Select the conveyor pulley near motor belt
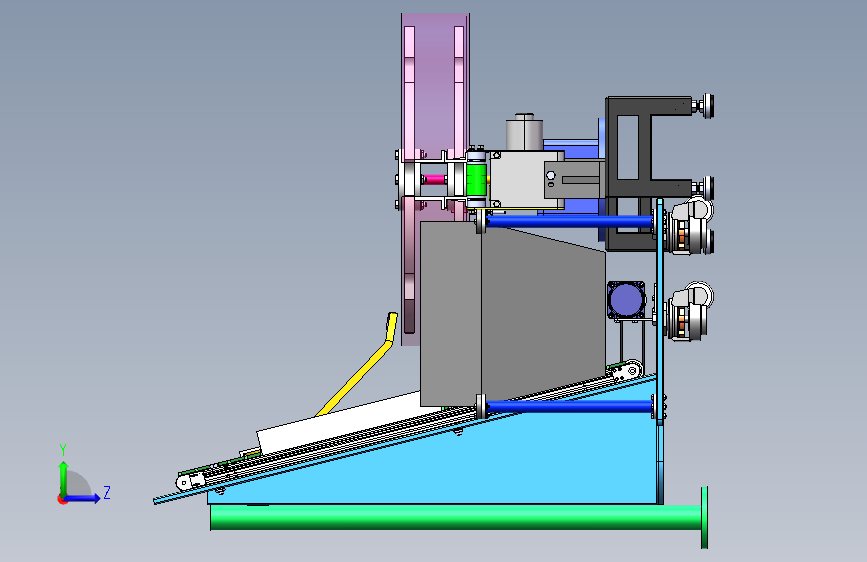This screenshot has height=562, width=867. click(631, 370)
